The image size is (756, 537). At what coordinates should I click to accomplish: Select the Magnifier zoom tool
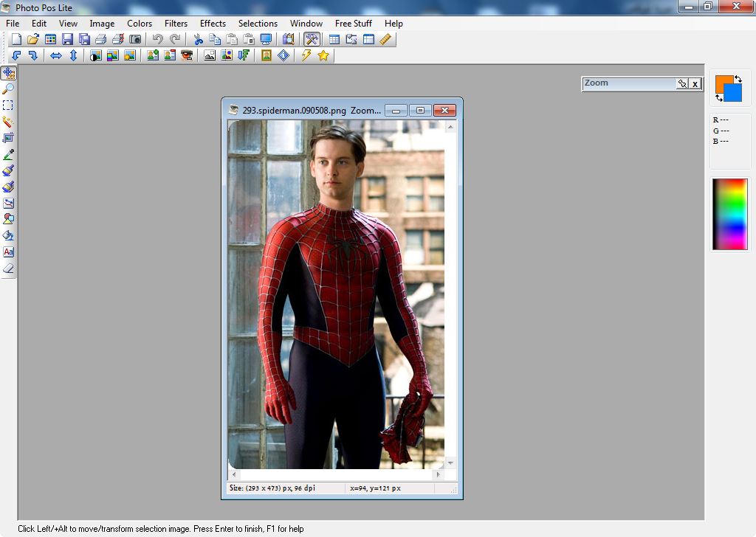tap(8, 89)
